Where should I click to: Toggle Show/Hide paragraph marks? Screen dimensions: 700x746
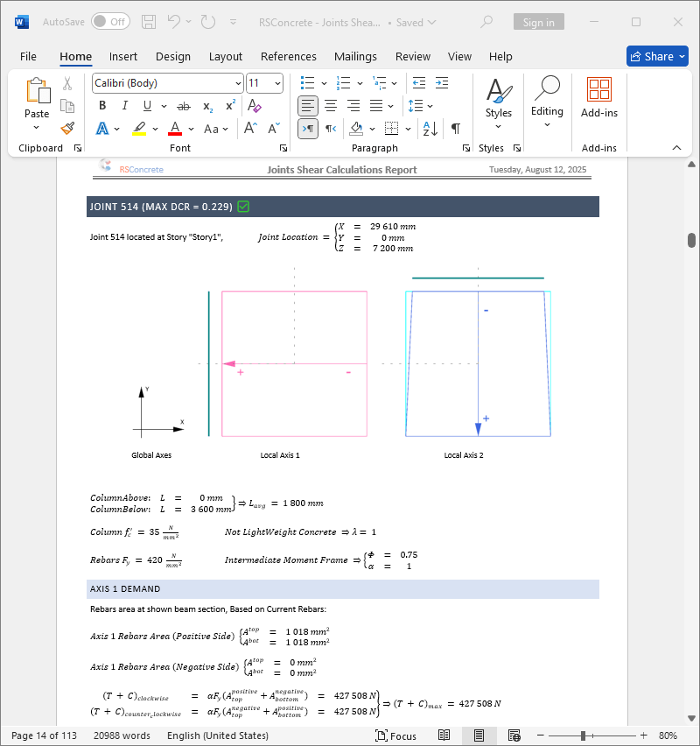(x=455, y=129)
